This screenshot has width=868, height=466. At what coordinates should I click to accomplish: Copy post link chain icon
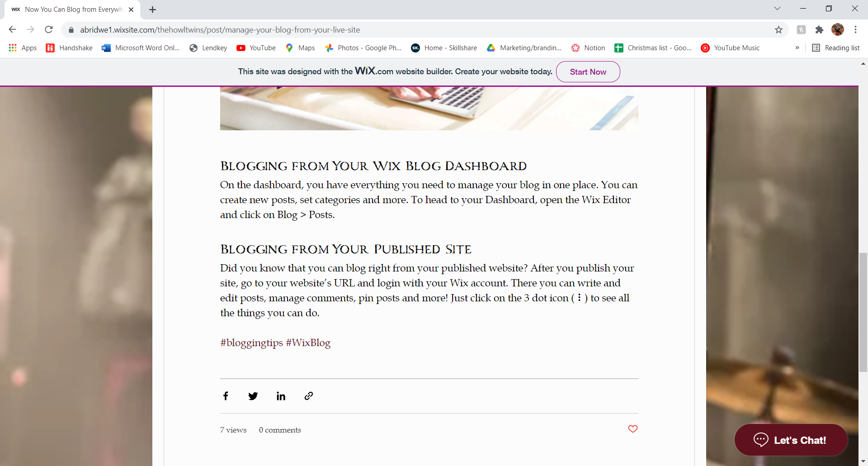click(x=309, y=396)
